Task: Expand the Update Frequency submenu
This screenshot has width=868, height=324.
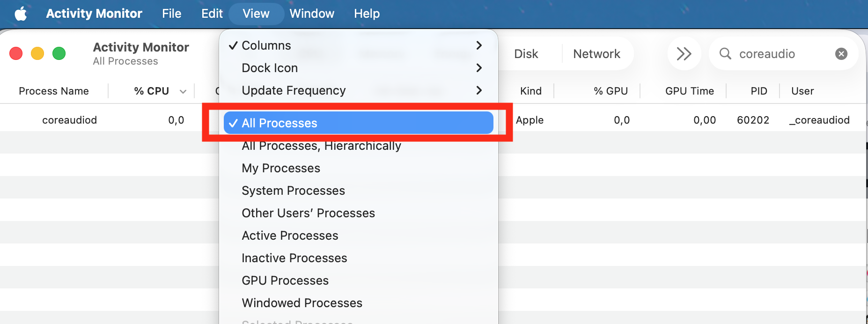Action: coord(359,90)
